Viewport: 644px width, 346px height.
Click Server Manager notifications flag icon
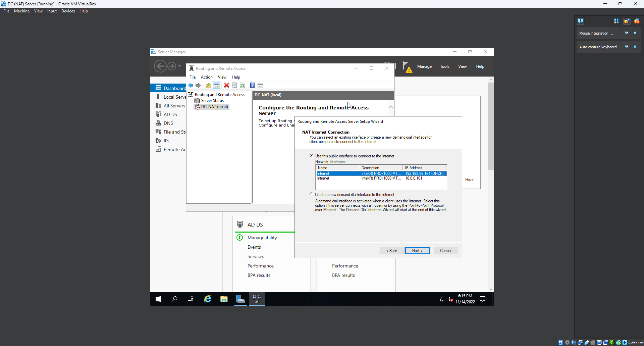click(407, 67)
